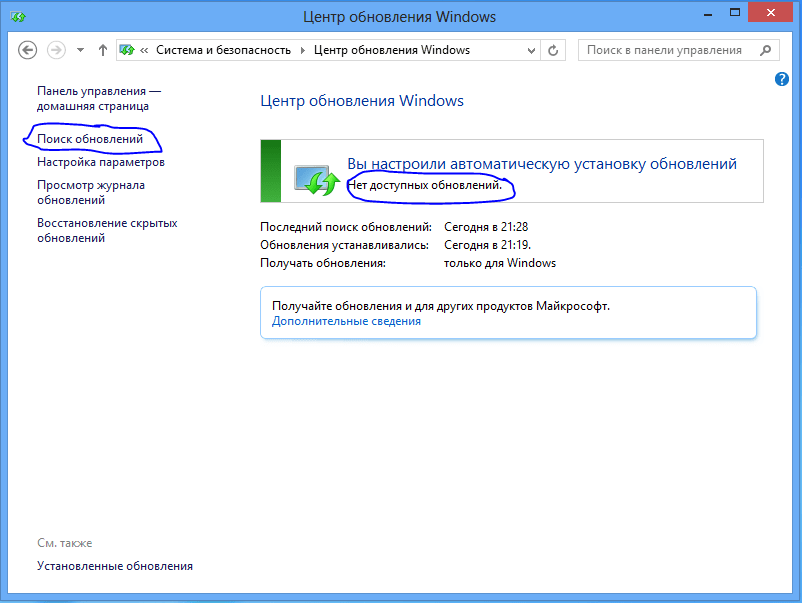Click 'Дополнительные сведения' link
802x603 pixels.
(346, 321)
